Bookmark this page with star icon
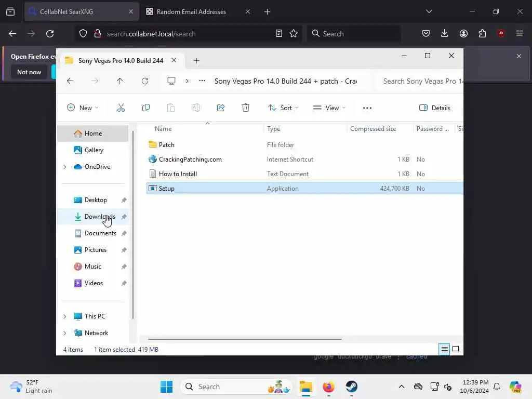 tap(294, 33)
